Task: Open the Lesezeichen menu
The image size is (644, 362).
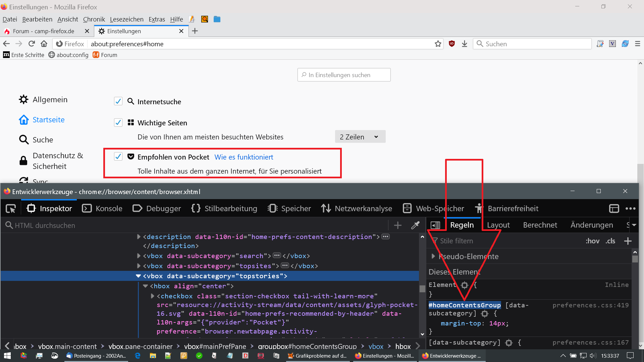Action: [x=126, y=19]
